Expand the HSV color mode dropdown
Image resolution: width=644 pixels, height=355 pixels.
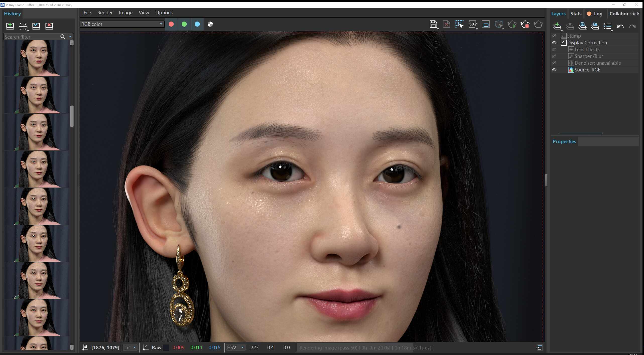pos(235,347)
